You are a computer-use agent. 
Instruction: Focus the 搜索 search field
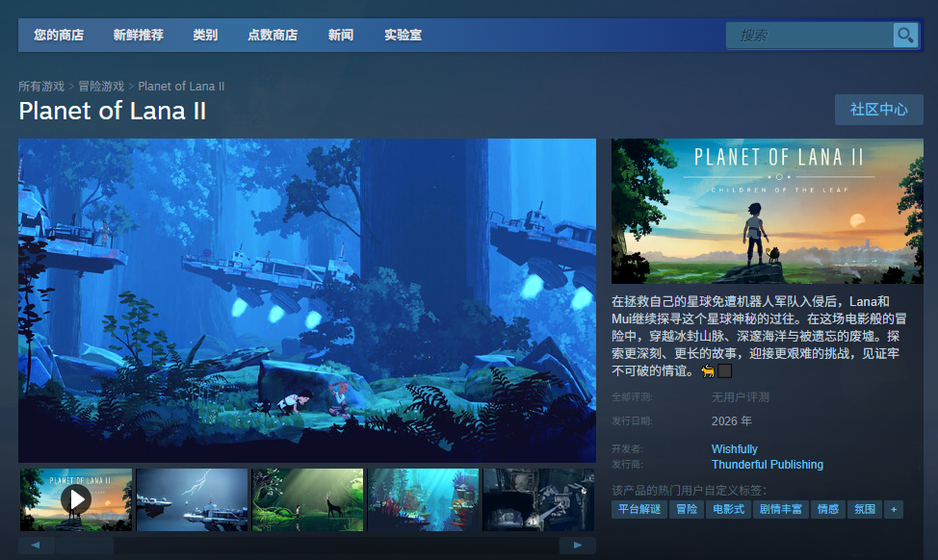click(810, 36)
